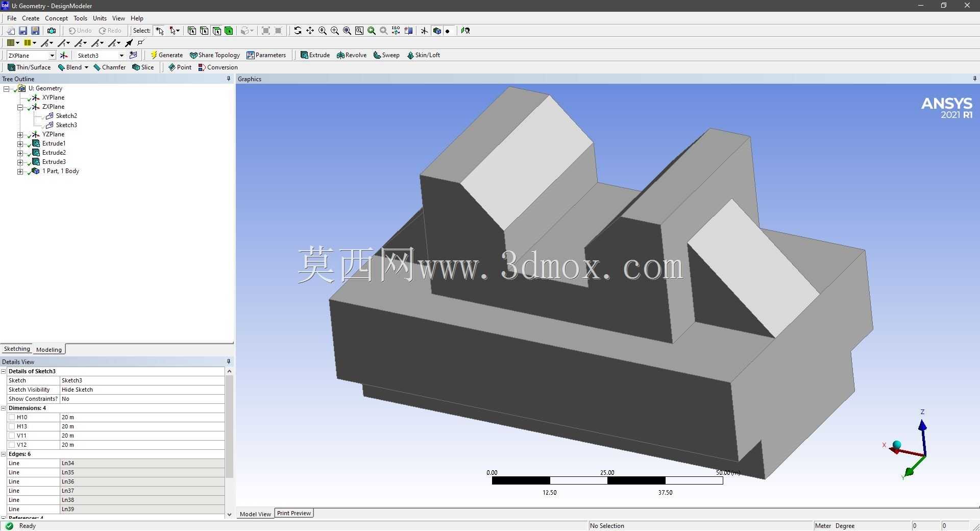Click the Save project icon

23,31
